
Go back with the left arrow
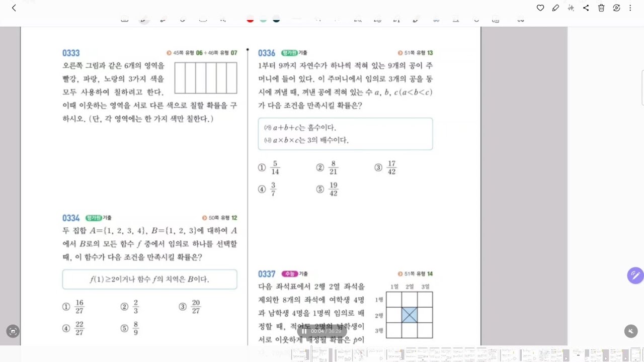click(x=14, y=8)
